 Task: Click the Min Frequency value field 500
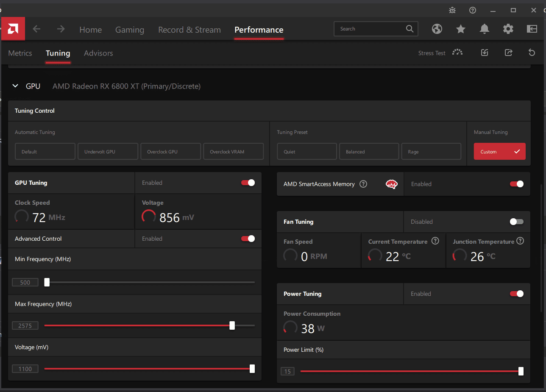[25, 282]
